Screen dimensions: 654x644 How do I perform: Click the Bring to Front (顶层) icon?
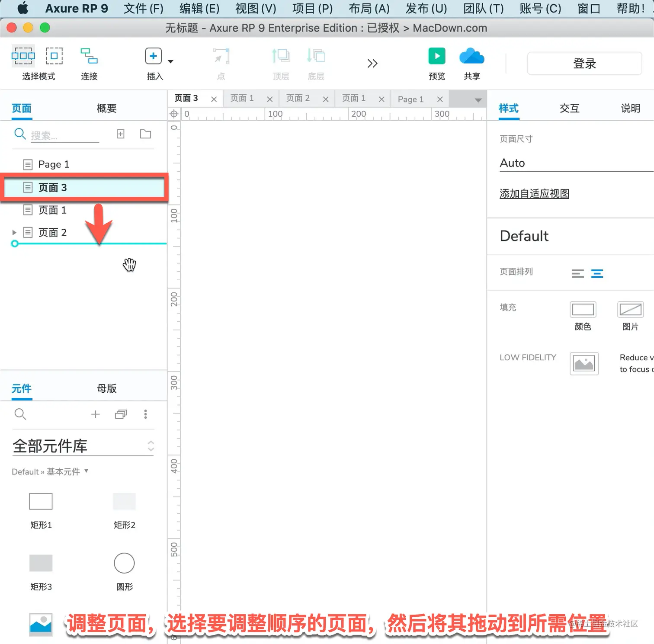pyautogui.click(x=281, y=56)
